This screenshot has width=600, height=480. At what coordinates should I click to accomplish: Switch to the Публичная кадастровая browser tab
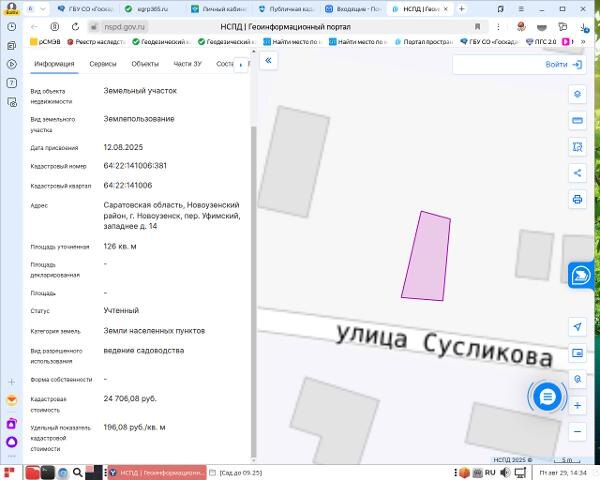click(x=287, y=9)
